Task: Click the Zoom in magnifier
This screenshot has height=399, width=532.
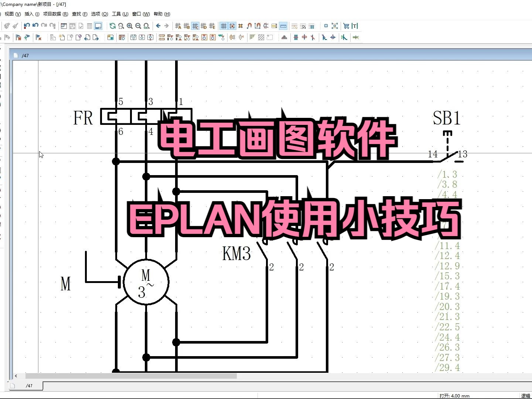Action: click(x=130, y=26)
